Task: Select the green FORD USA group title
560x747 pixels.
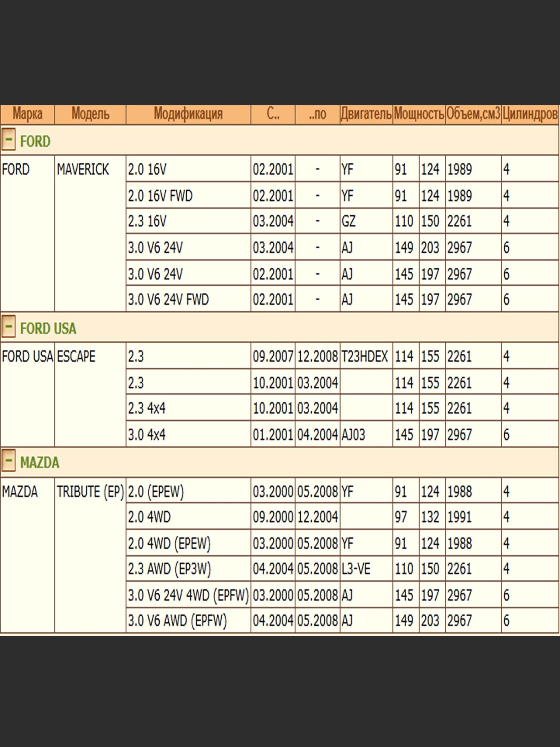Action: click(x=48, y=329)
